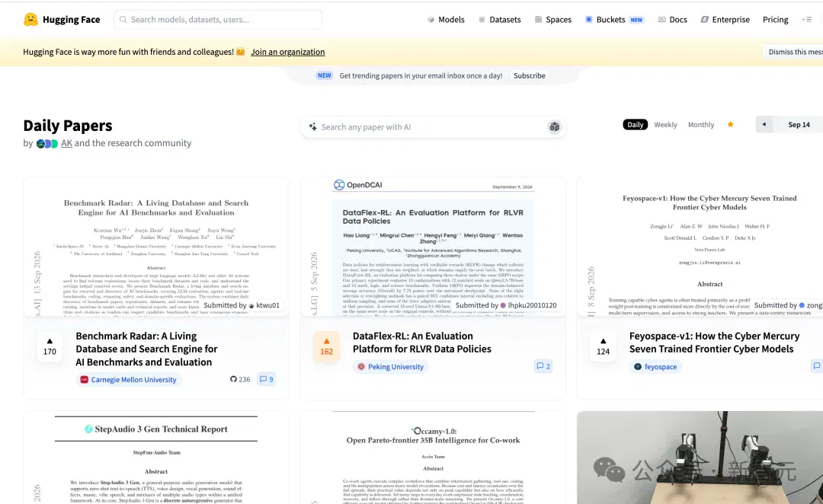Open the Peking University tag
The image size is (823, 504).
pyautogui.click(x=390, y=367)
